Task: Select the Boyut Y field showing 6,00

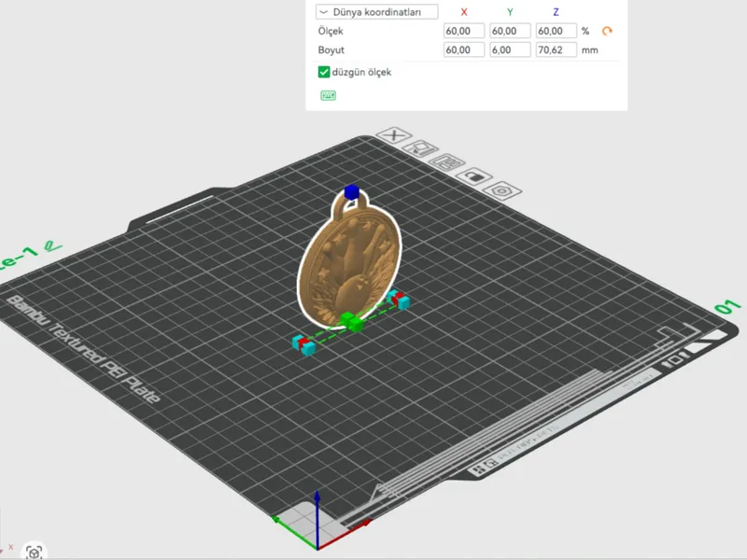Action: (x=510, y=49)
